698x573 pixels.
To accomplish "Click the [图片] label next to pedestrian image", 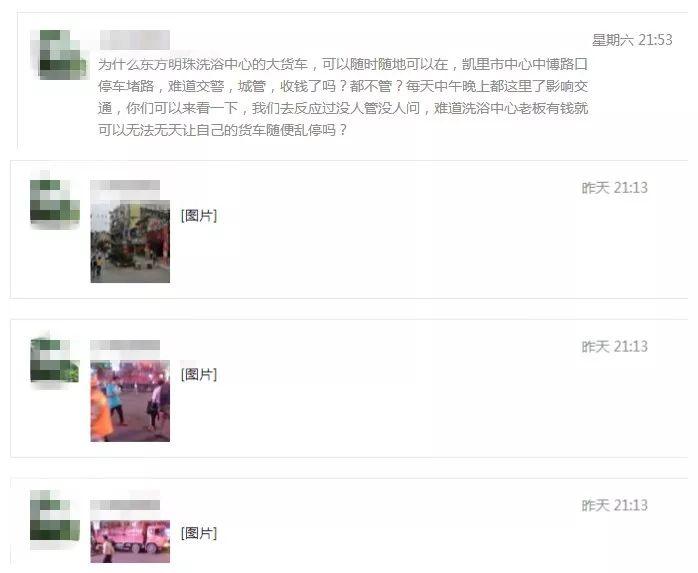I will tap(199, 374).
